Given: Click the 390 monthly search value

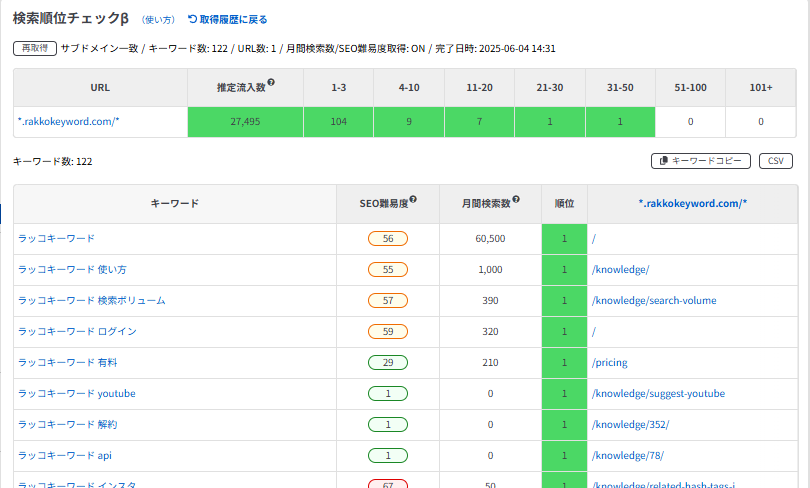Looking at the screenshot, I should 490,301.
